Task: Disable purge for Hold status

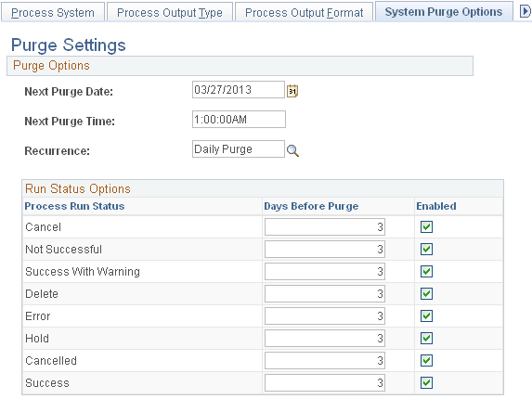Action: [x=426, y=338]
